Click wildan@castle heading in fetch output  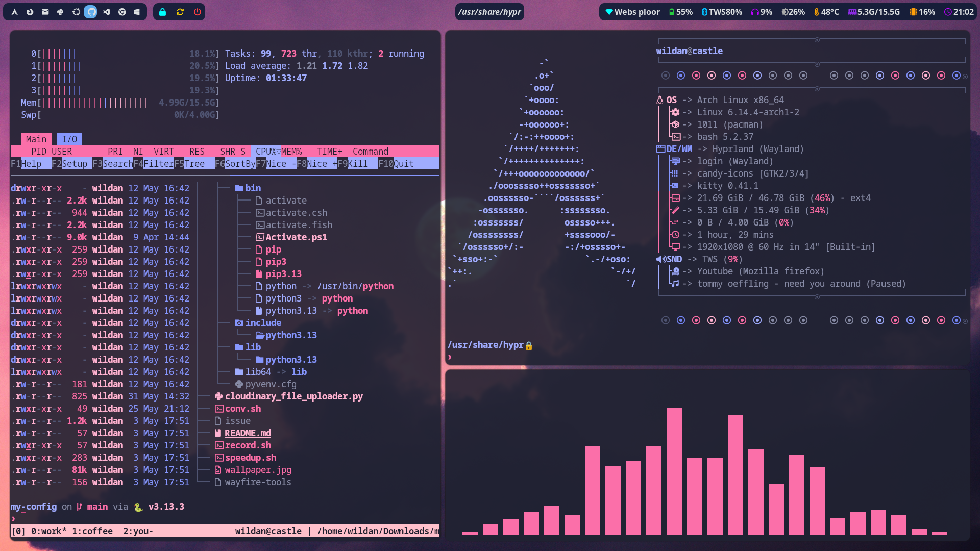pos(690,51)
